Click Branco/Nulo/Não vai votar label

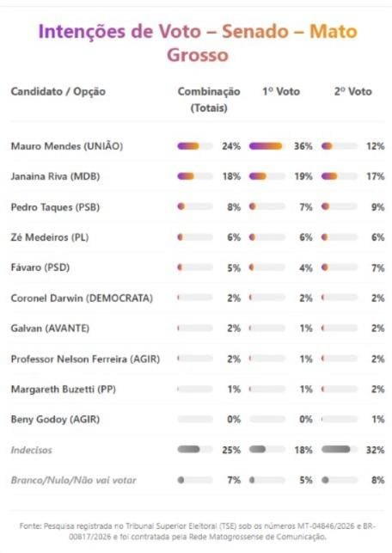(73, 480)
